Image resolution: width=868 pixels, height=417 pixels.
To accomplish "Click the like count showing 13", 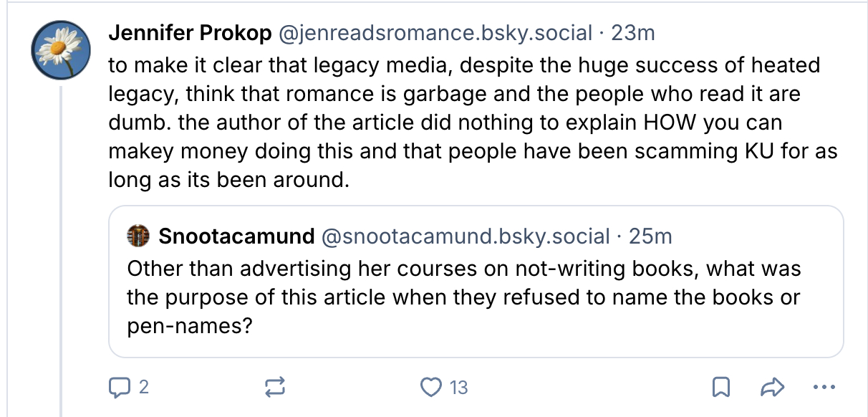I will click(x=458, y=388).
